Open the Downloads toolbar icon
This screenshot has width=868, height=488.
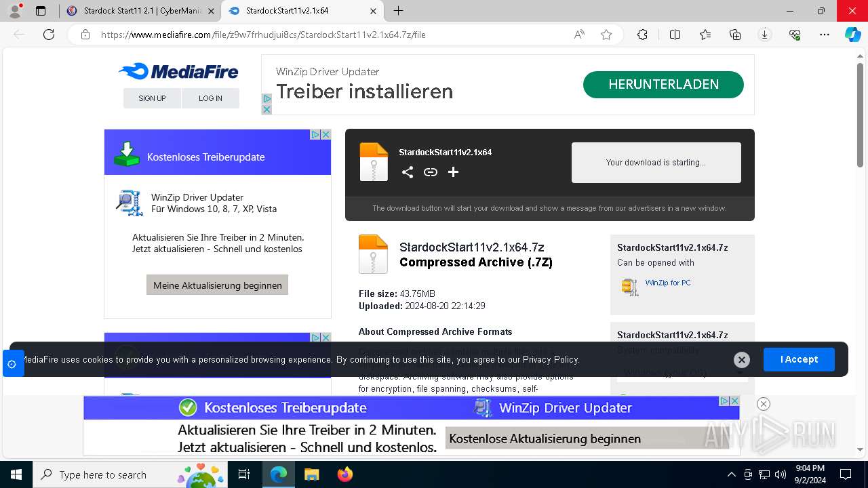click(764, 35)
